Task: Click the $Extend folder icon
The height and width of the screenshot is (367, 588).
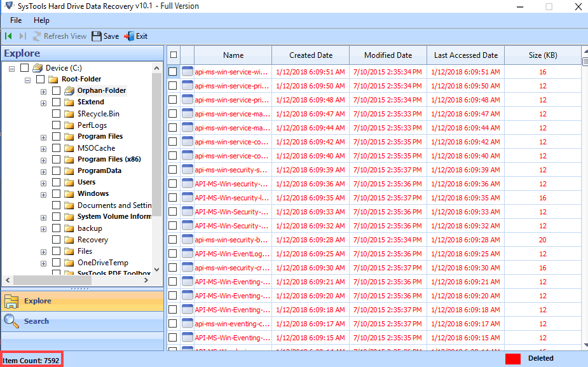Action: [69, 102]
